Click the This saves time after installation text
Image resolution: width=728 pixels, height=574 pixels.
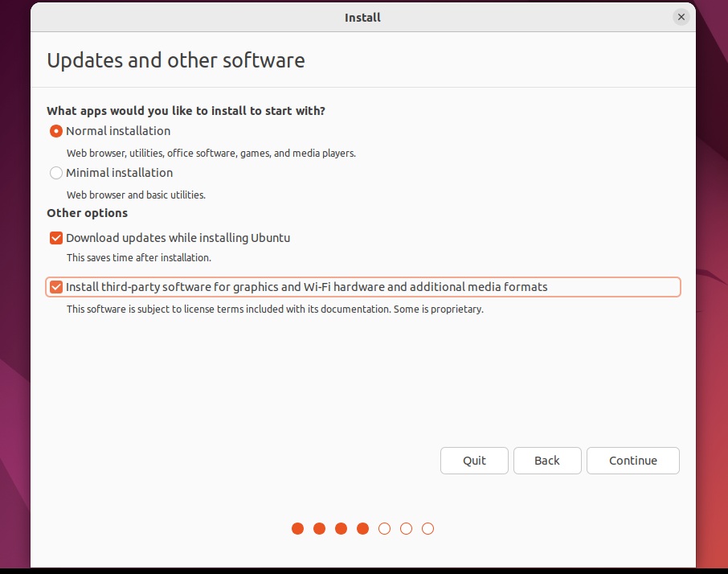coord(138,258)
